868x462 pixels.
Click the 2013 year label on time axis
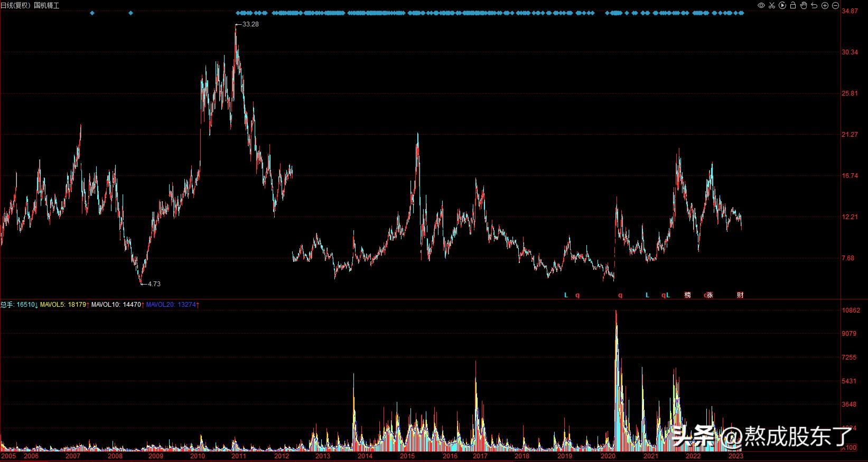322,456
